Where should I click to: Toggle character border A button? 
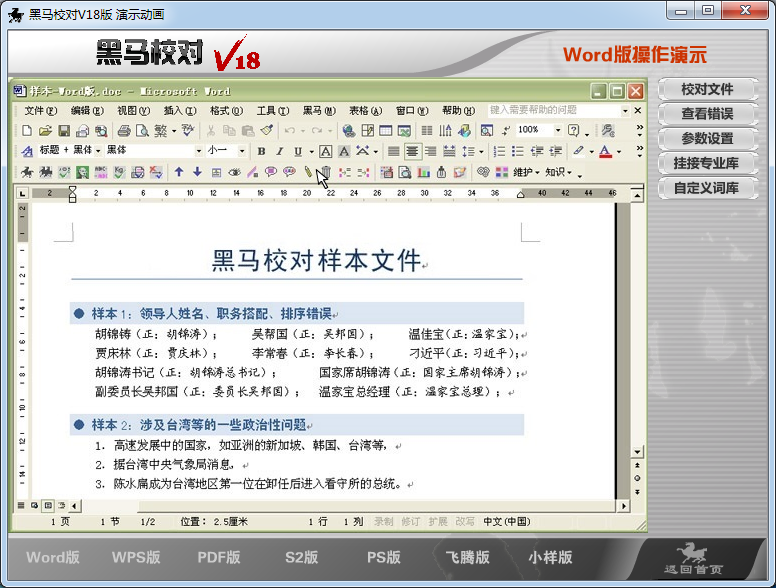click(x=325, y=151)
